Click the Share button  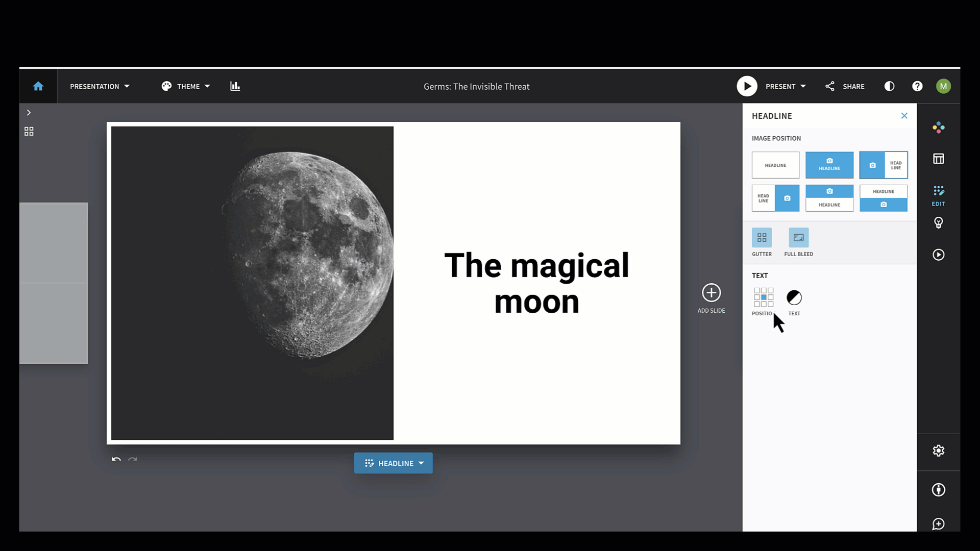(845, 86)
